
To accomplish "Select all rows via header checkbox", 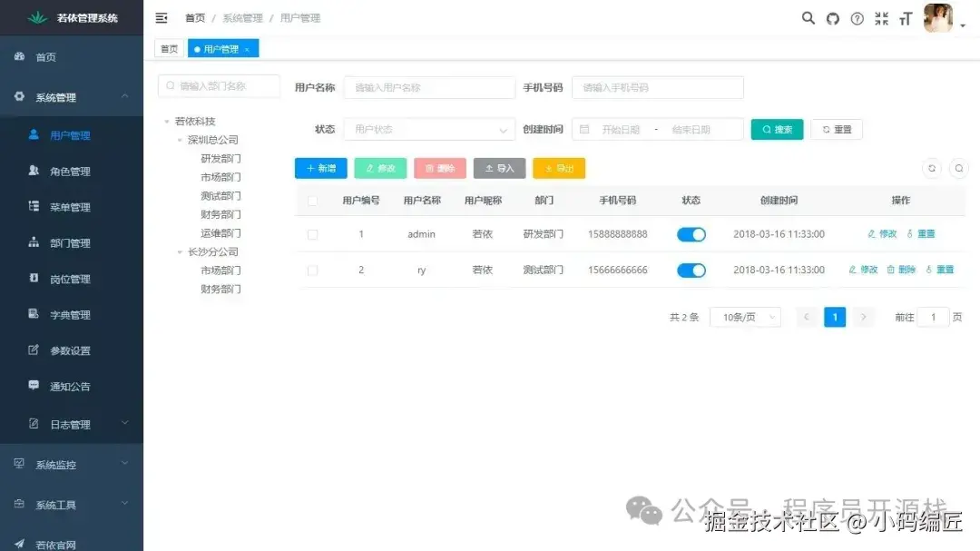I will [312, 201].
